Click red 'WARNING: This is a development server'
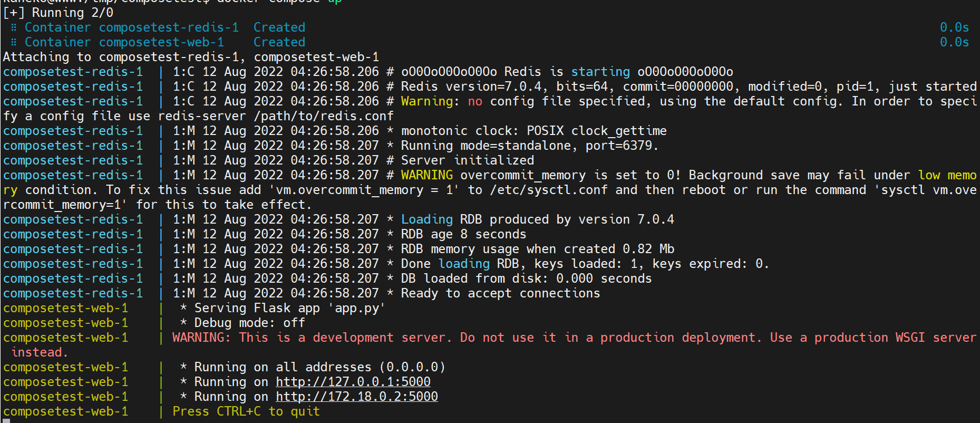This screenshot has height=423, width=980. [x=312, y=337]
